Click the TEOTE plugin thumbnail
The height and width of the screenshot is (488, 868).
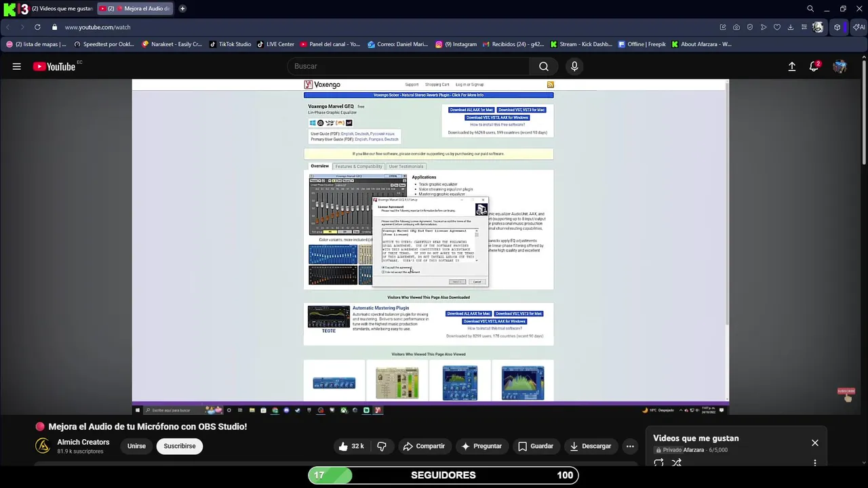tap(329, 317)
